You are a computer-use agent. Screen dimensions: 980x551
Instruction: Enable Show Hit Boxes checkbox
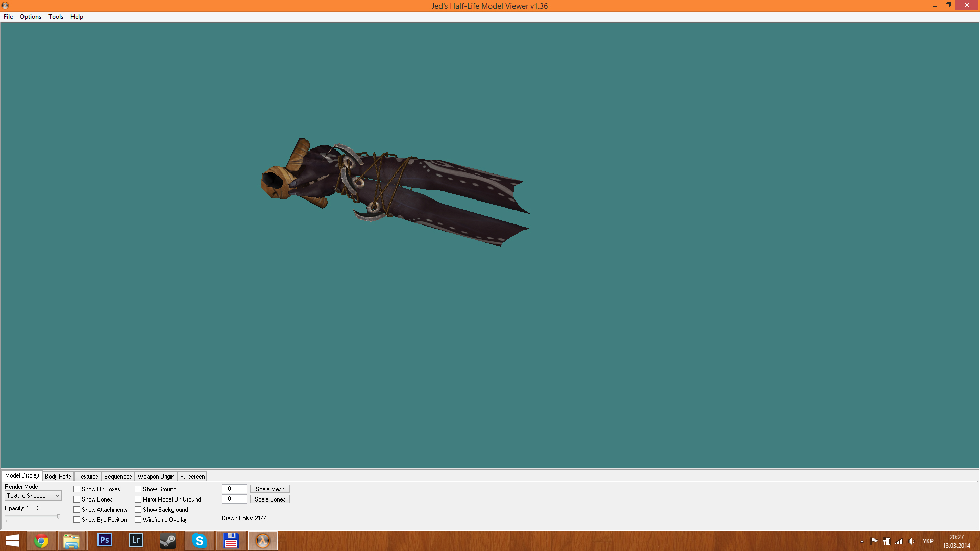[x=77, y=489]
